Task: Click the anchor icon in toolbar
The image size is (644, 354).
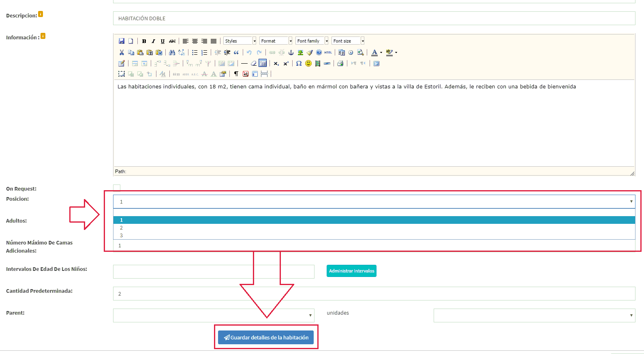Action: tap(291, 52)
